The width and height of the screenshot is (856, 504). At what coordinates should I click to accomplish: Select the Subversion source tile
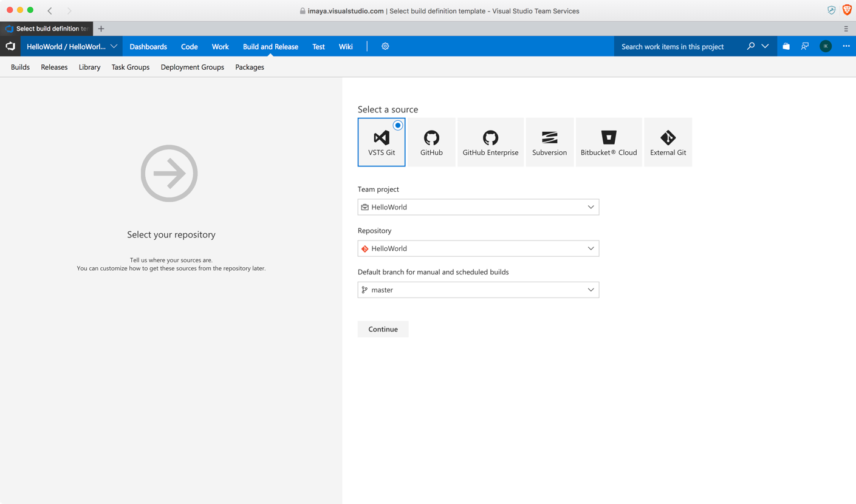549,142
